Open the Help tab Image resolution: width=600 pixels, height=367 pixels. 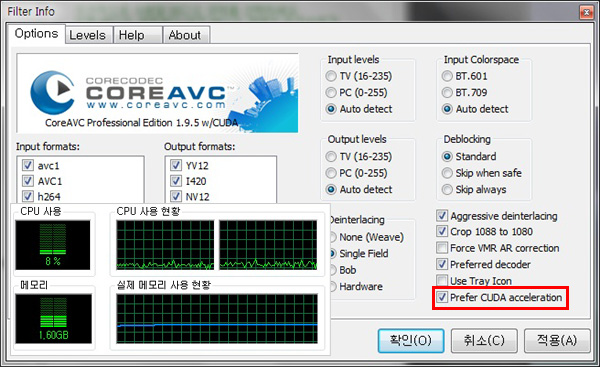(131, 35)
